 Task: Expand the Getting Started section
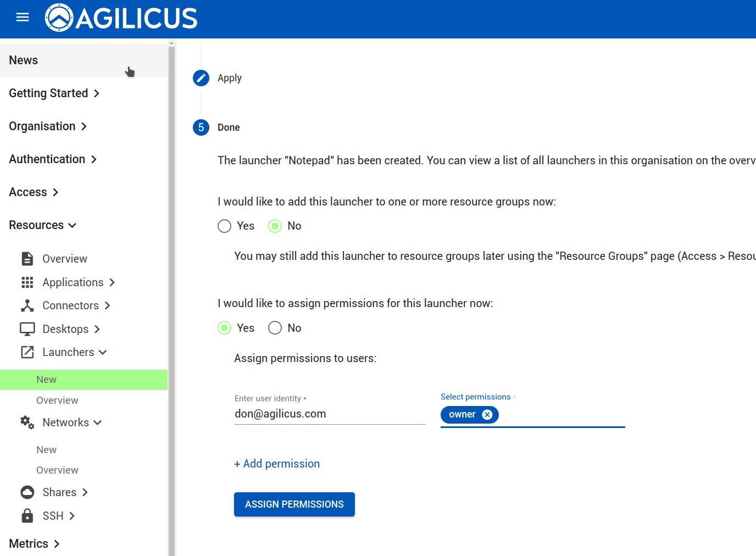pyautogui.click(x=54, y=93)
